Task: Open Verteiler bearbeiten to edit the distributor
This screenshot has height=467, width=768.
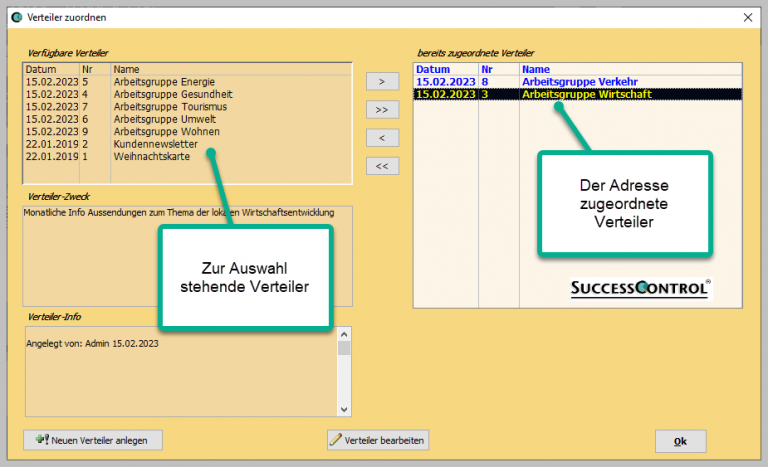Action: [x=378, y=440]
